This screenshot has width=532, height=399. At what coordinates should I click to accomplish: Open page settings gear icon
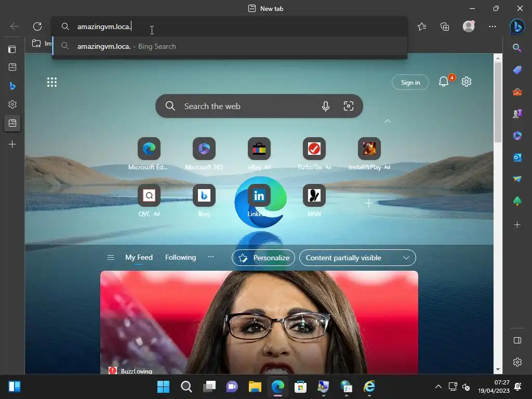coord(467,82)
